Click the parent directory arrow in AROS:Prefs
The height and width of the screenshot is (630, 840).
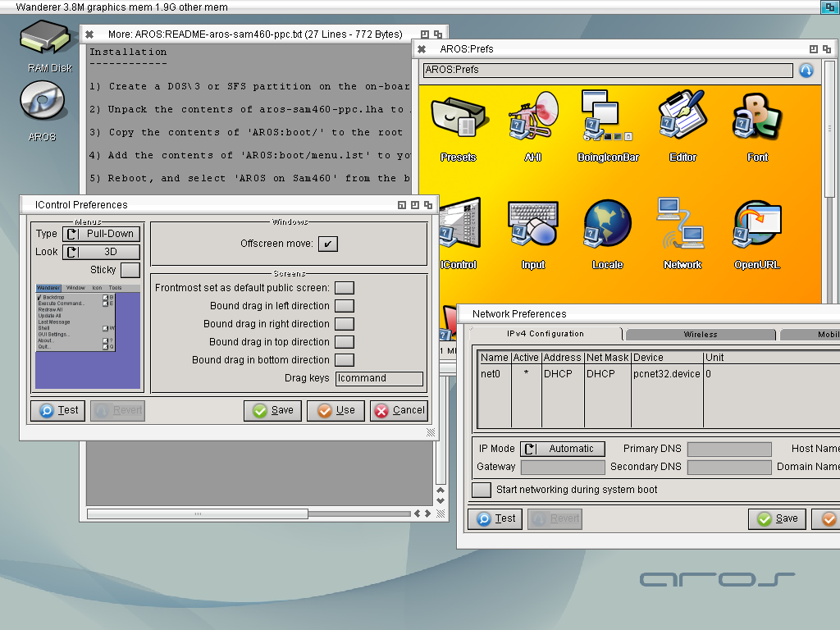(x=806, y=71)
